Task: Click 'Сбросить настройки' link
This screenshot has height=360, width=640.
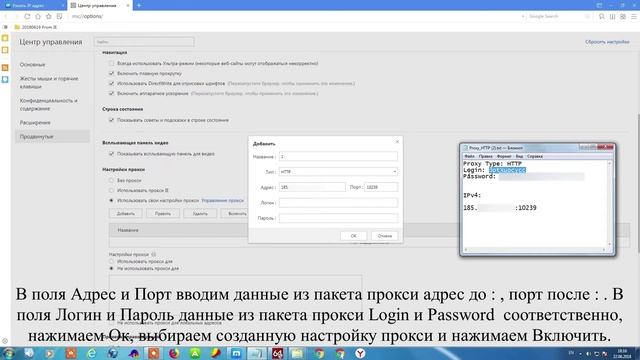Action: tap(607, 42)
